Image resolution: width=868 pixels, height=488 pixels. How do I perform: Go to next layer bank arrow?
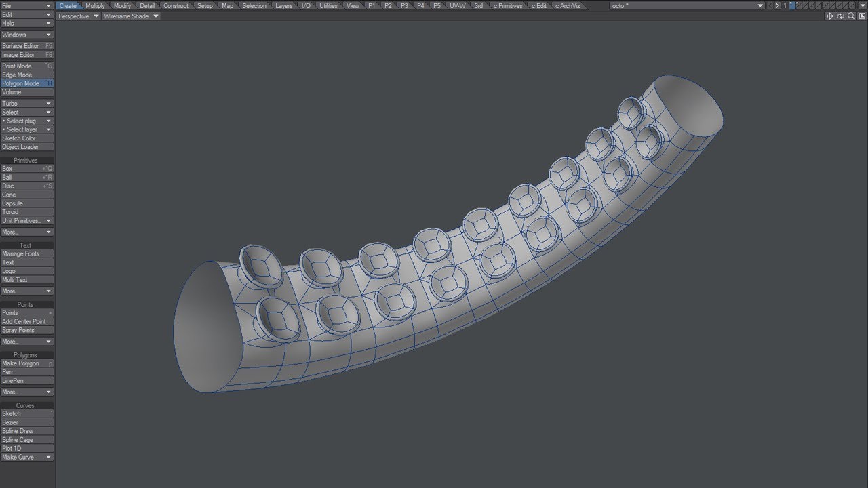tap(777, 6)
